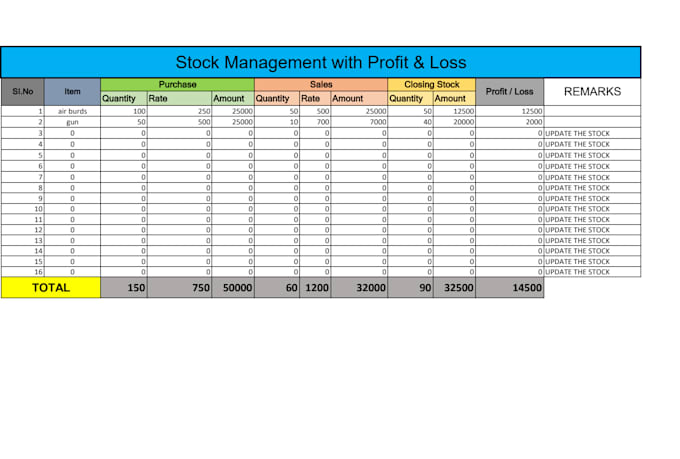Select total profit 14500

coord(509,288)
